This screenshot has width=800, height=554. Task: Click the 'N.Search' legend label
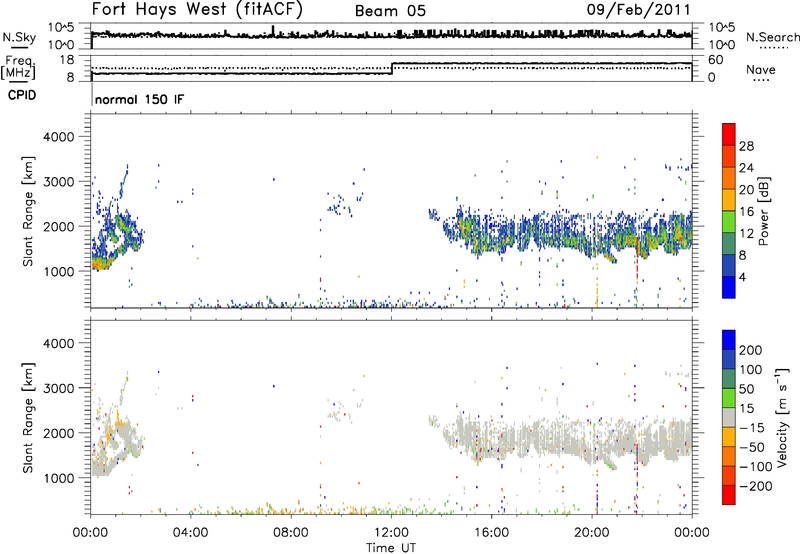point(772,37)
